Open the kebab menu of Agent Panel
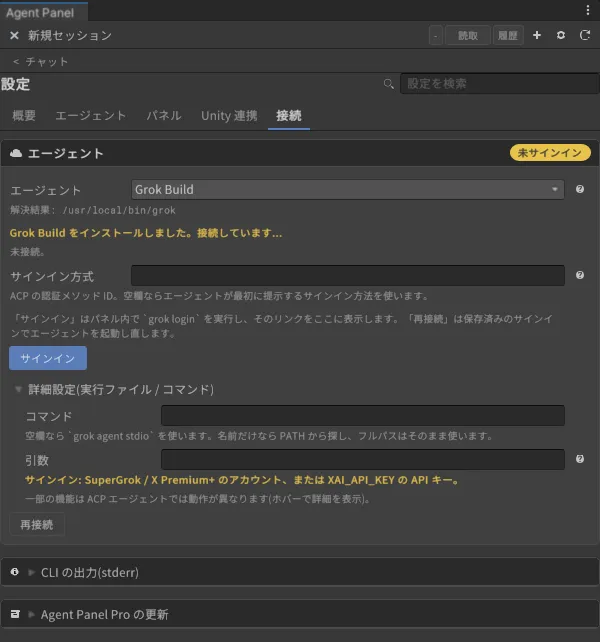The width and height of the screenshot is (600, 642). 588,10
